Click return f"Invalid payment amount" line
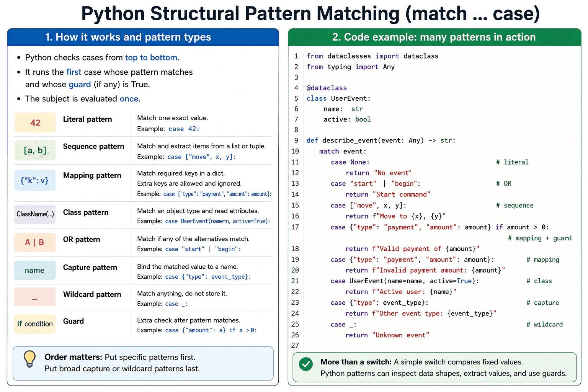Viewport: 588px width, 392px height. coord(425,270)
